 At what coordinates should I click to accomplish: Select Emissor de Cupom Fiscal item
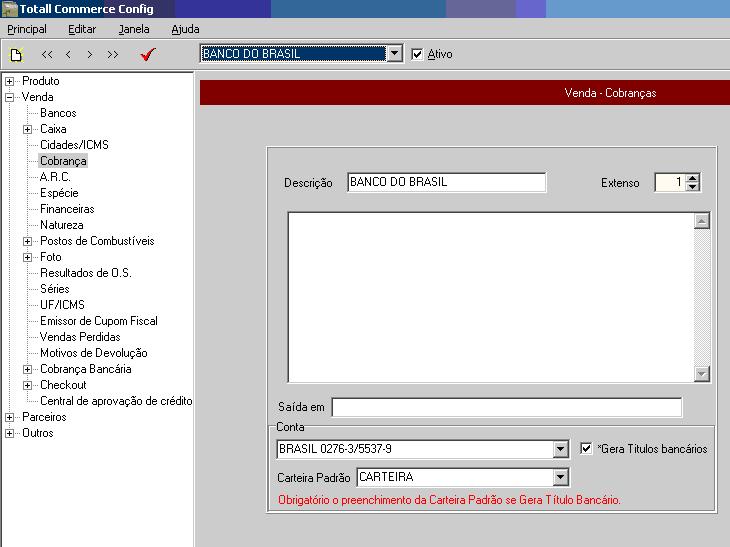pos(98,321)
